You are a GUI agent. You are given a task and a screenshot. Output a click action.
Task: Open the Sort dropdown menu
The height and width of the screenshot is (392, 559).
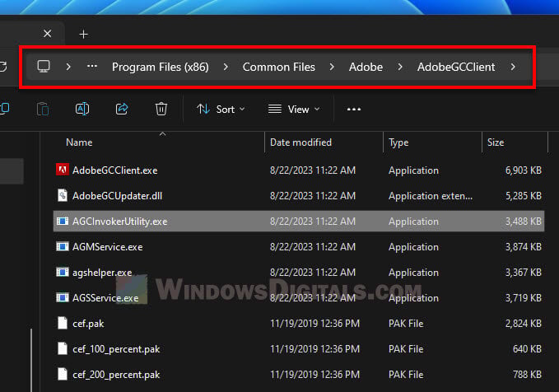click(x=221, y=110)
